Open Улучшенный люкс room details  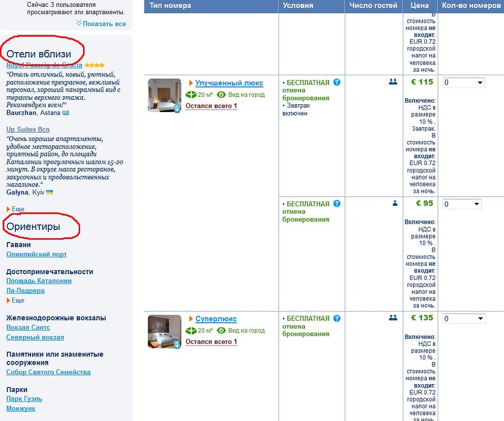pyautogui.click(x=229, y=83)
